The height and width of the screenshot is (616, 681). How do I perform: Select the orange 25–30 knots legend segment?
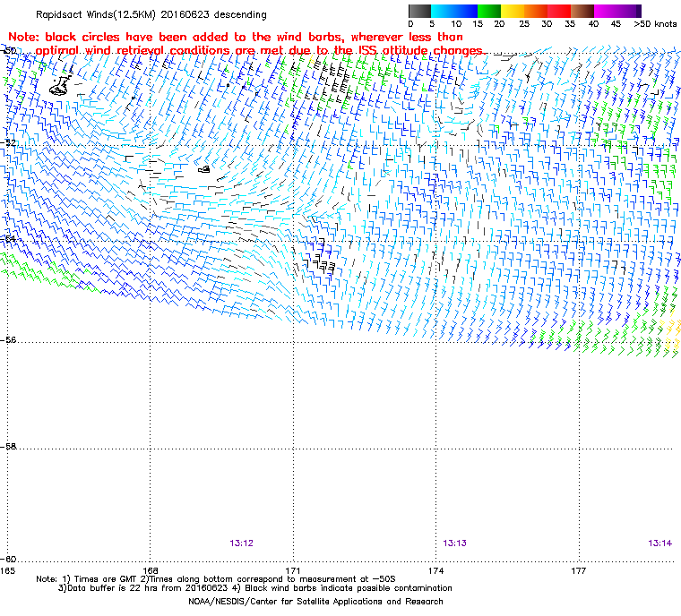pyautogui.click(x=536, y=11)
